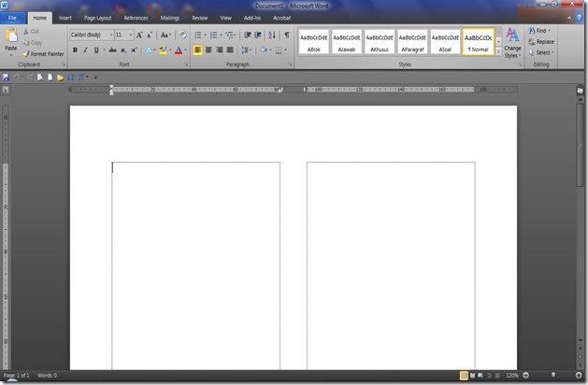This screenshot has width=588, height=385.
Task: Apply the yellow text highlight color
Action: pyautogui.click(x=163, y=50)
